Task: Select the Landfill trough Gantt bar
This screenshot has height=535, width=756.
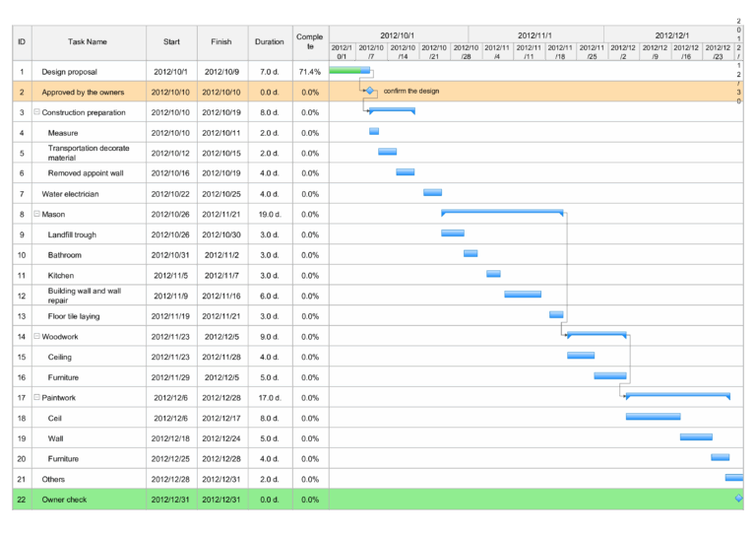Action: tap(452, 234)
